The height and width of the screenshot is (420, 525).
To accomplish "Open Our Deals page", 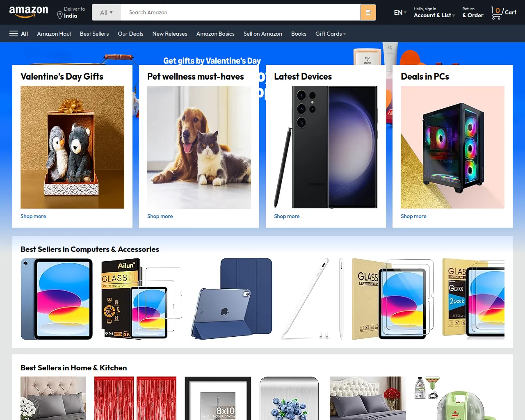I will pyautogui.click(x=130, y=34).
